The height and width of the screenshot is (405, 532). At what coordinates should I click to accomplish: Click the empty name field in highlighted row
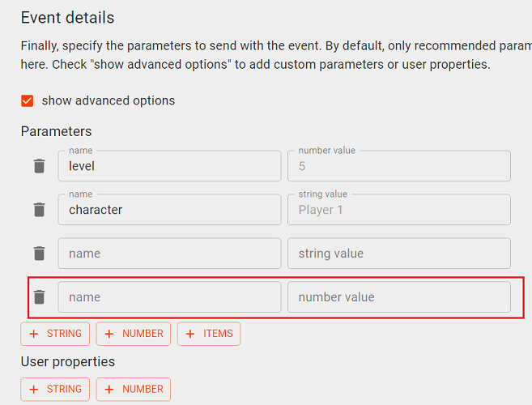click(x=170, y=297)
